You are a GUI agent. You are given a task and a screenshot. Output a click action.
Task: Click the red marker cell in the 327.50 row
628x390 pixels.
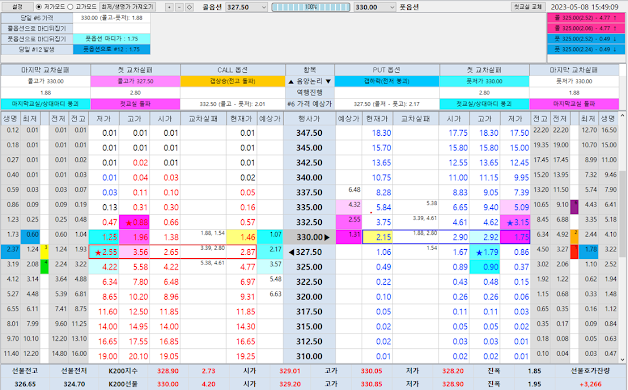tap(574, 252)
